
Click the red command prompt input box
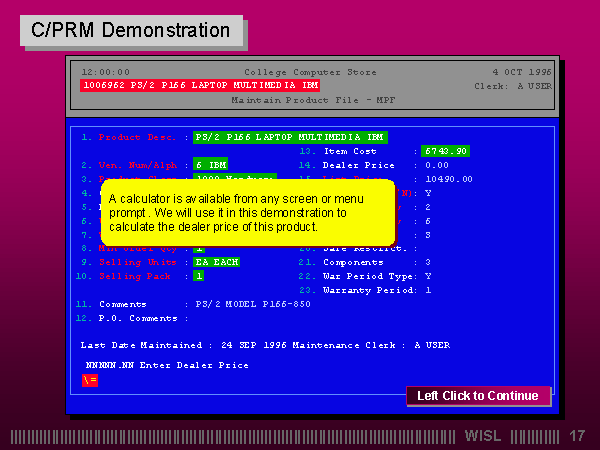pyautogui.click(x=90, y=380)
